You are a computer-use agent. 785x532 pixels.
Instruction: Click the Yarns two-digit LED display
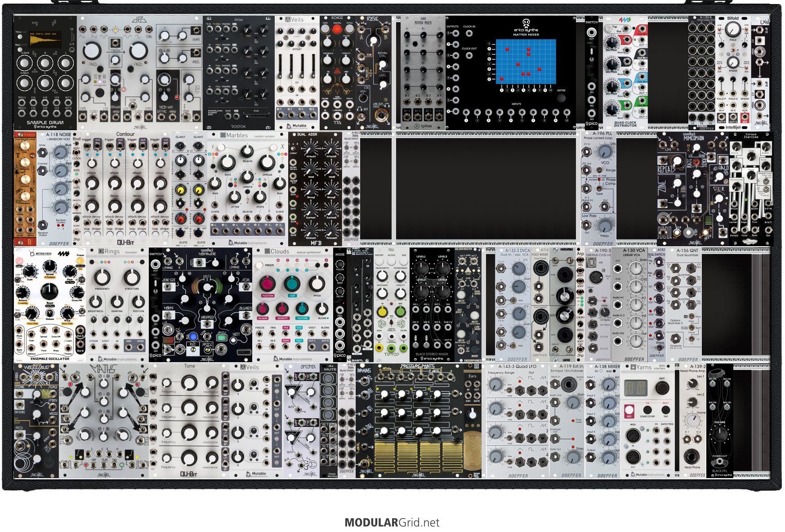click(x=635, y=387)
